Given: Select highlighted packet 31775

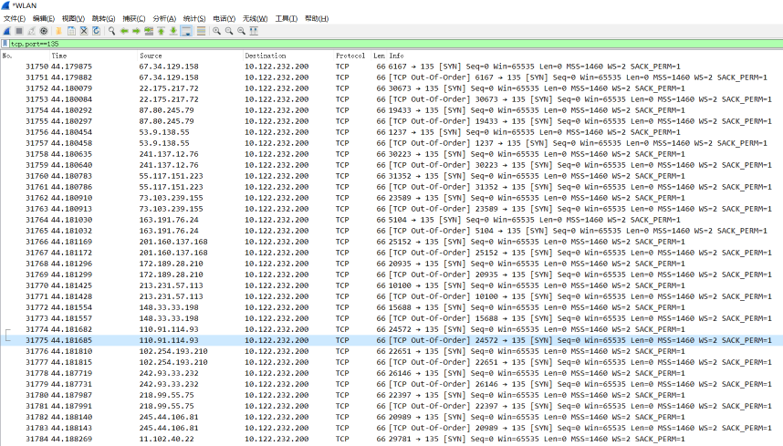Looking at the screenshot, I should pos(392,341).
